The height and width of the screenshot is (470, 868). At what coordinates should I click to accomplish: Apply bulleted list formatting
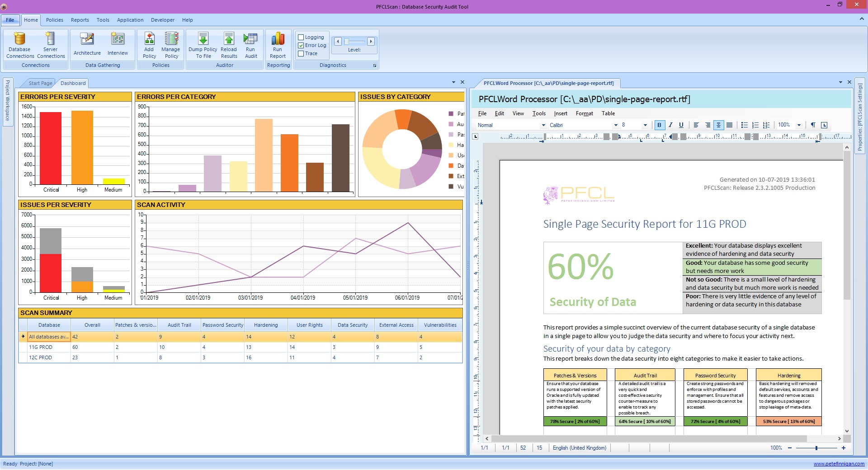tap(744, 125)
